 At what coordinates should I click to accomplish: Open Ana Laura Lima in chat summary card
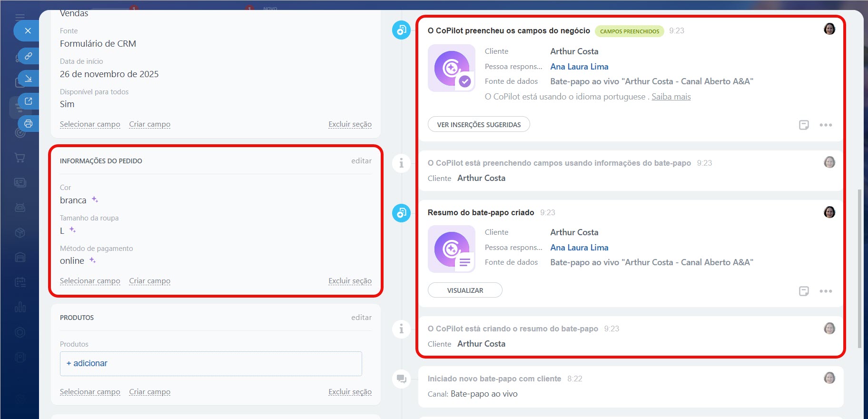[x=579, y=248]
